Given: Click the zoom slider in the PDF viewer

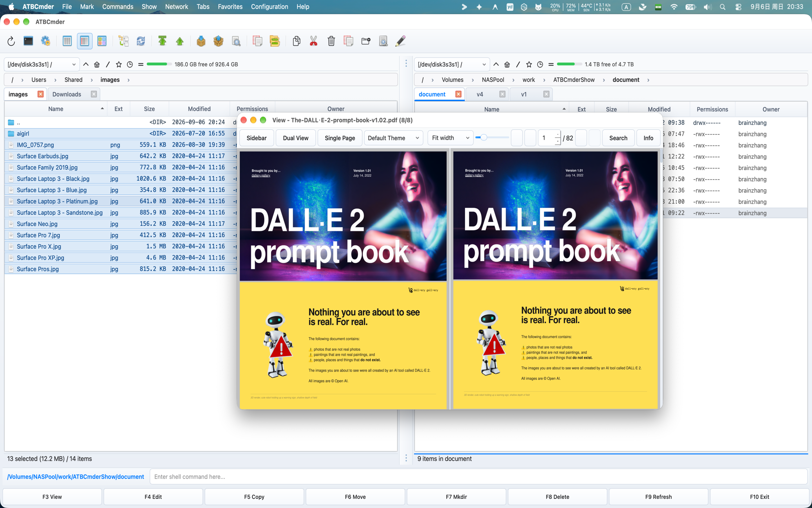Looking at the screenshot, I should [493, 137].
